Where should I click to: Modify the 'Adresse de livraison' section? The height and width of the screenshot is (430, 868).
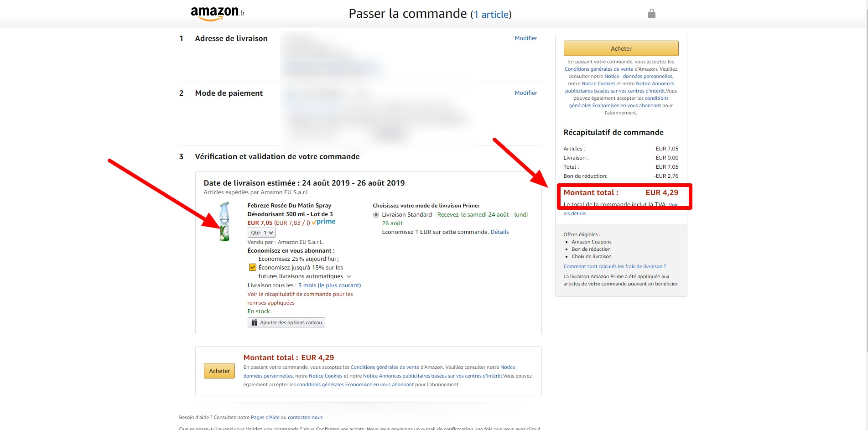coord(525,38)
